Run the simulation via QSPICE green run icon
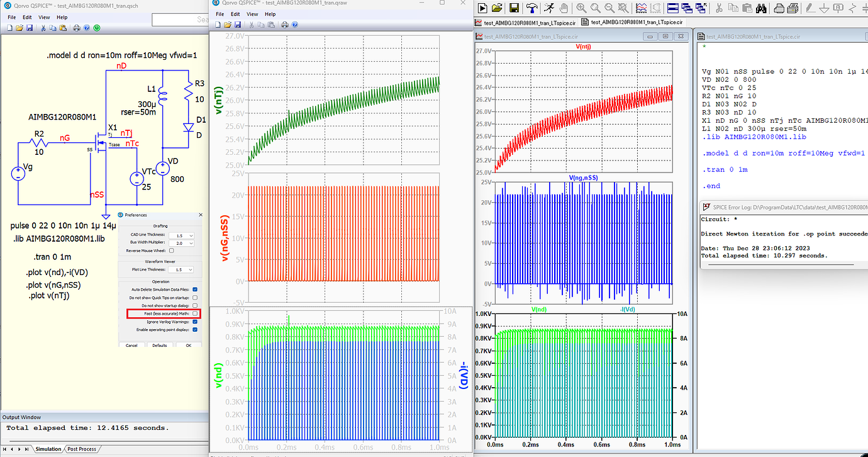This screenshot has height=457, width=868. pyautogui.click(x=97, y=28)
